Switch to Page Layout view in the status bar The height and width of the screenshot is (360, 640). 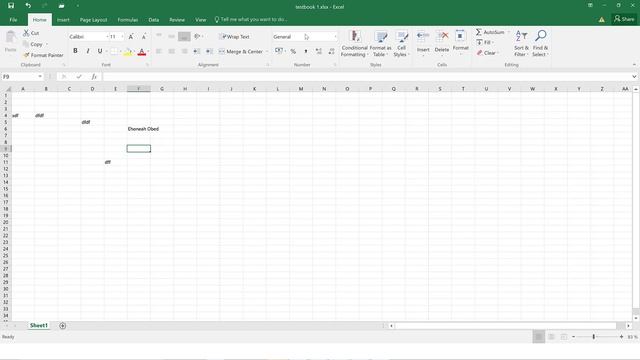(x=551, y=337)
